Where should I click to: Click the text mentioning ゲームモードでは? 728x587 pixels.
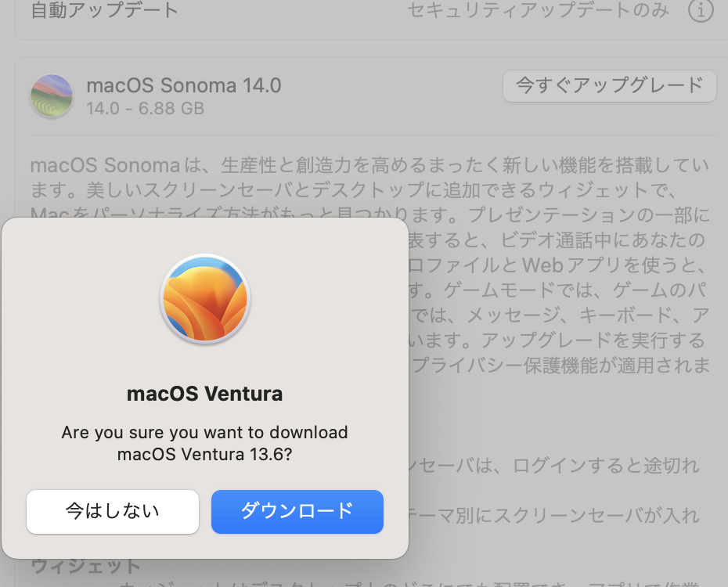coord(559,290)
